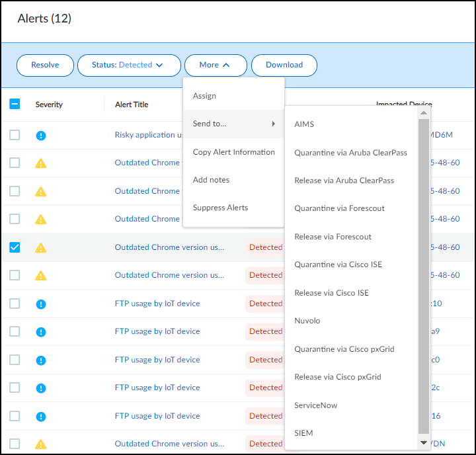Image resolution: width=476 pixels, height=455 pixels.
Task: Toggle the select-all checkbox in table header
Action: (x=15, y=104)
